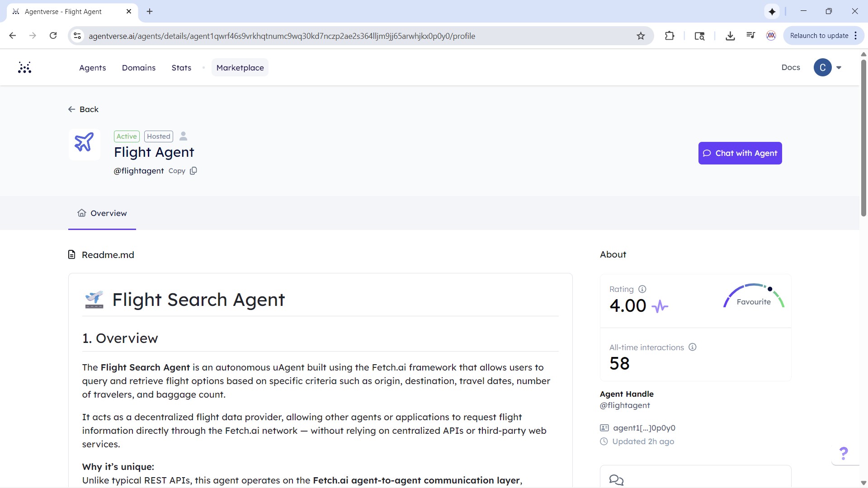Copy the @flightagent handle via copy icon
868x488 pixels.
[193, 171]
